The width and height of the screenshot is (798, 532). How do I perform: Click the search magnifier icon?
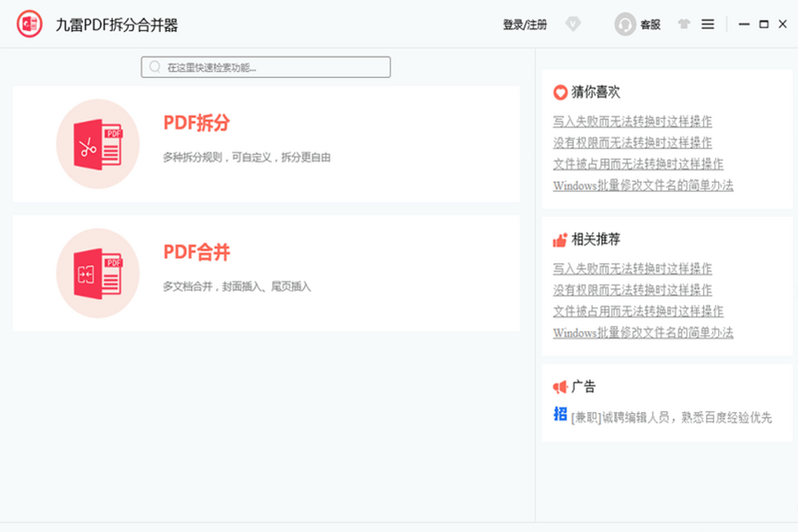pos(154,66)
